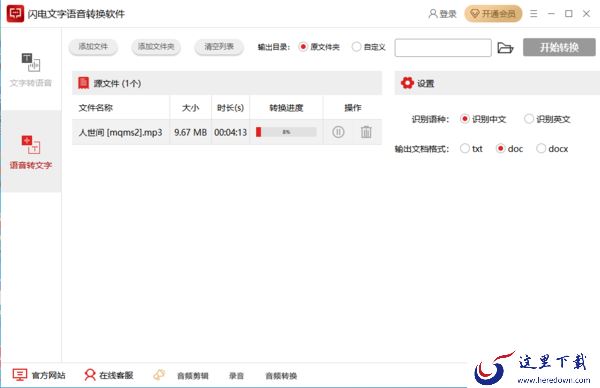The width and height of the screenshot is (600, 388).
Task: Start conversion with 开始转换 button
Action: tap(559, 47)
